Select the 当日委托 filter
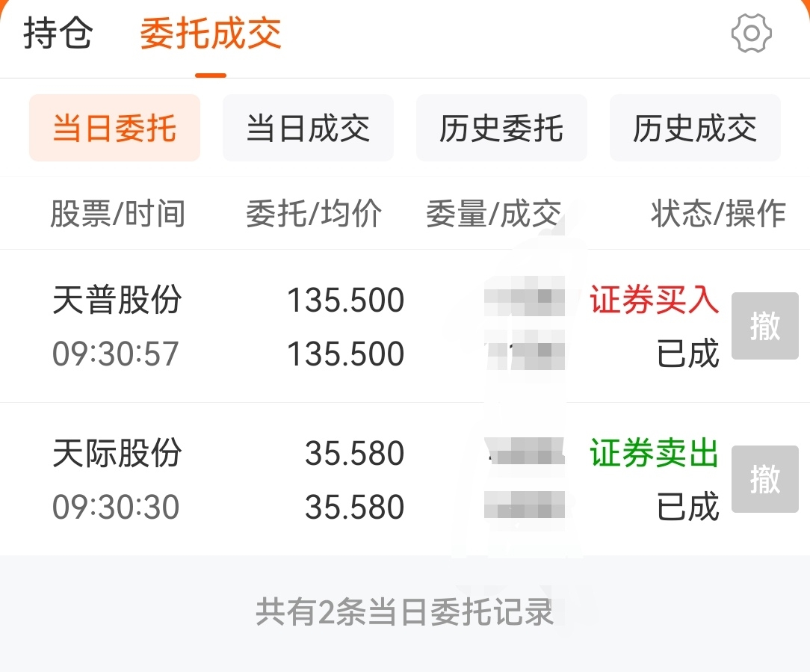The image size is (810, 672). click(x=114, y=128)
